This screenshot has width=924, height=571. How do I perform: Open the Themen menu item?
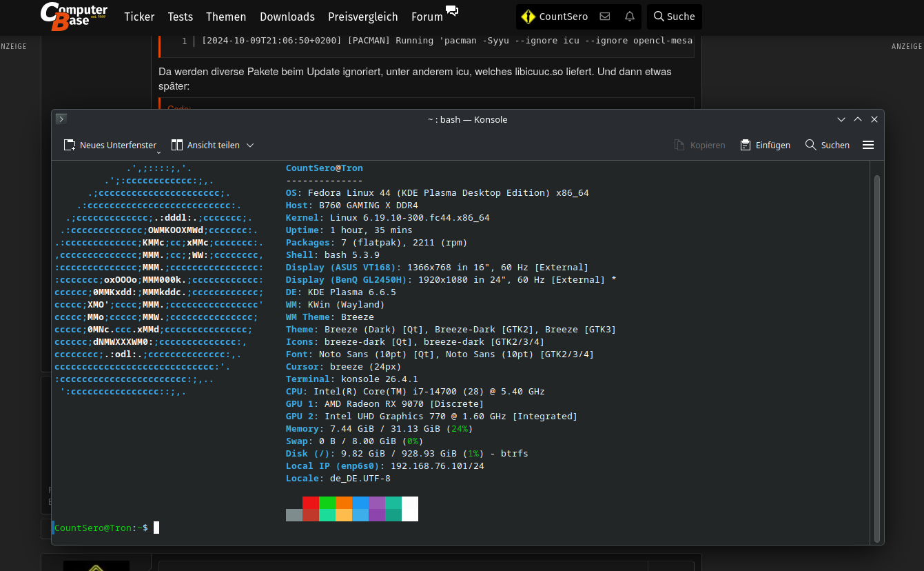[226, 17]
